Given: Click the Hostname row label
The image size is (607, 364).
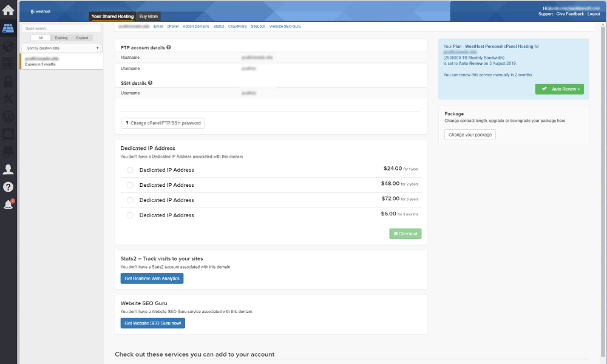Looking at the screenshot, I should (130, 57).
